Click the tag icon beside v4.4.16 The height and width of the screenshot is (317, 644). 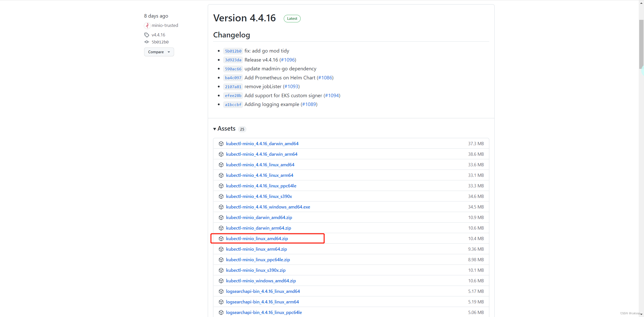[x=147, y=35]
